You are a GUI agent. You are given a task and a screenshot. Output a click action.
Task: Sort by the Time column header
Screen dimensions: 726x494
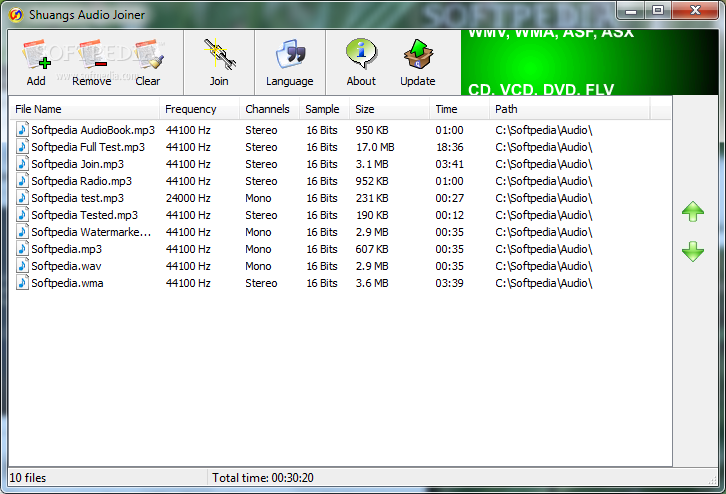[x=459, y=109]
